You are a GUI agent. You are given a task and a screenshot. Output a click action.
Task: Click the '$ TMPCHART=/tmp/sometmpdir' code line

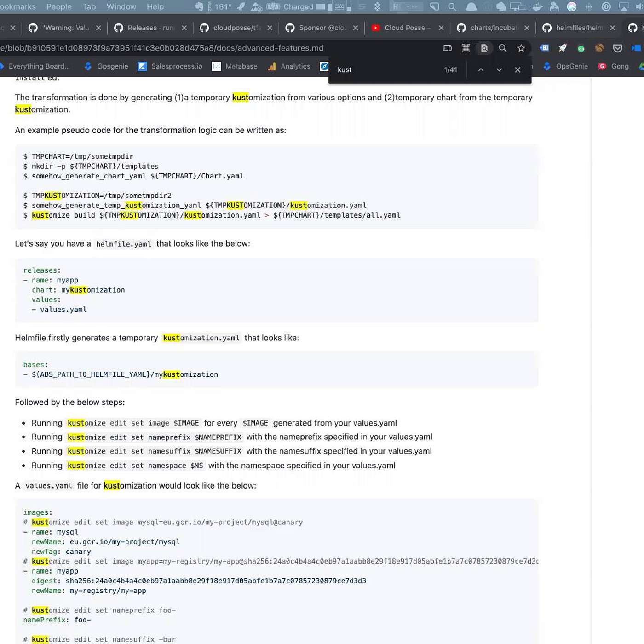[78, 156]
